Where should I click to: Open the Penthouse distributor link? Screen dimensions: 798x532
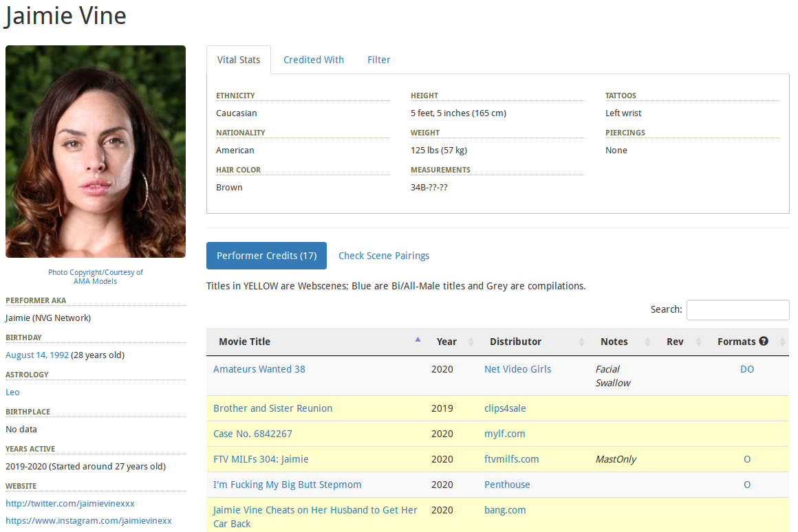click(x=507, y=485)
